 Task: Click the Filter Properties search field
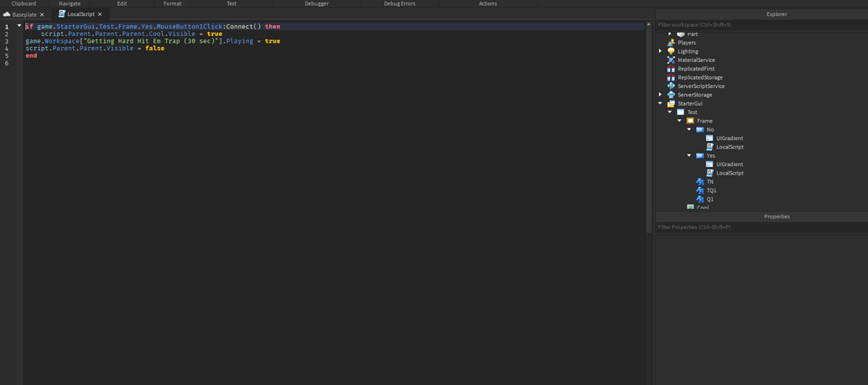(761, 227)
